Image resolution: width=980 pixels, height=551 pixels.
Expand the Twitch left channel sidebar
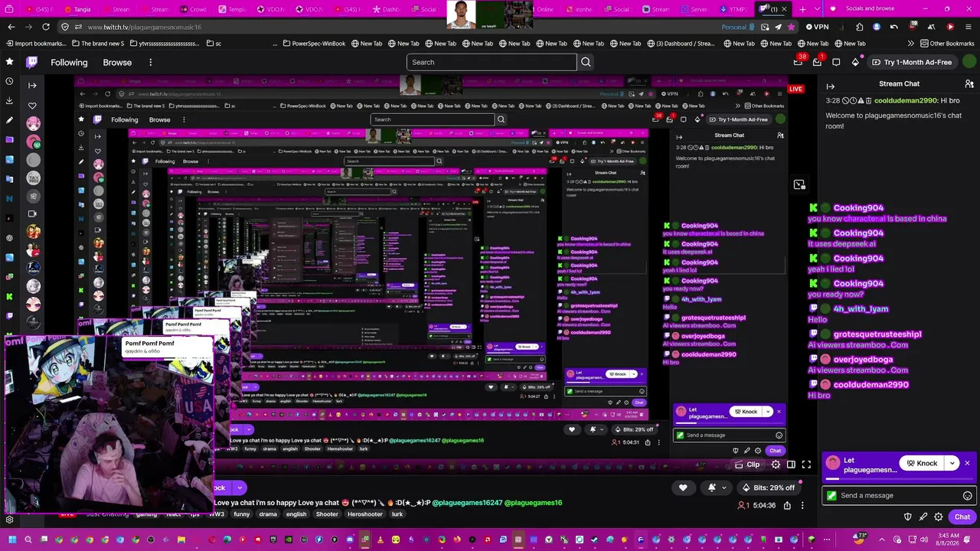pyautogui.click(x=32, y=85)
